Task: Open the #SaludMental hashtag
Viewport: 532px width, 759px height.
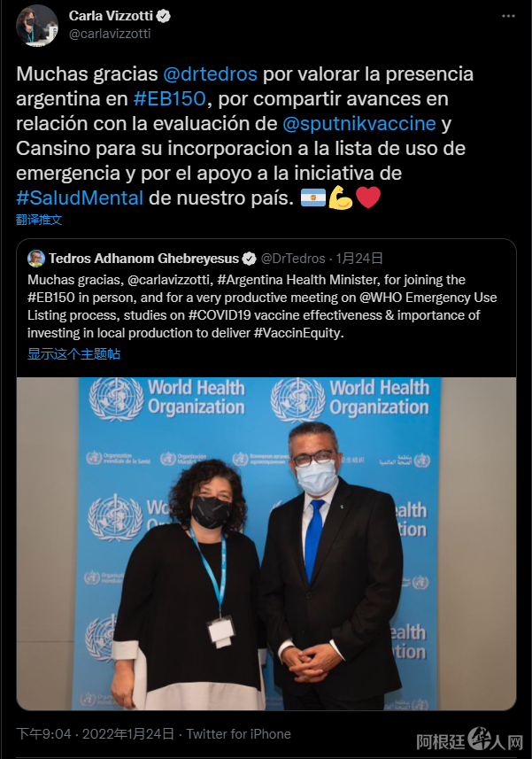Action: [80, 197]
